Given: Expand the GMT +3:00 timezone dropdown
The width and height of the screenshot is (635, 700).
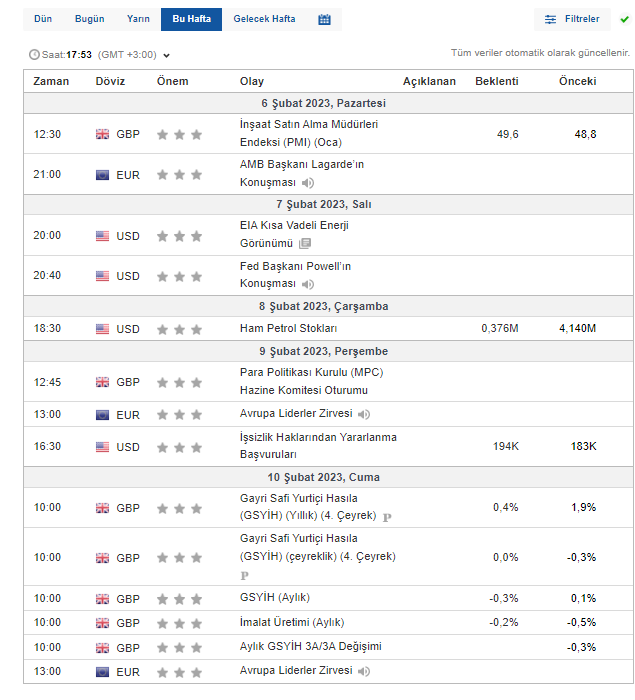Looking at the screenshot, I should click(166, 56).
